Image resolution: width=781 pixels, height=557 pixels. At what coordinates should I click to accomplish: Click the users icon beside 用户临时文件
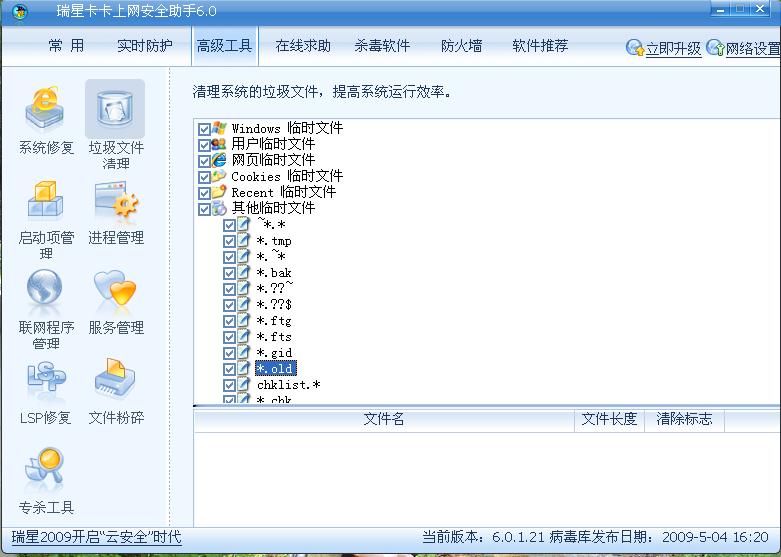[x=219, y=144]
